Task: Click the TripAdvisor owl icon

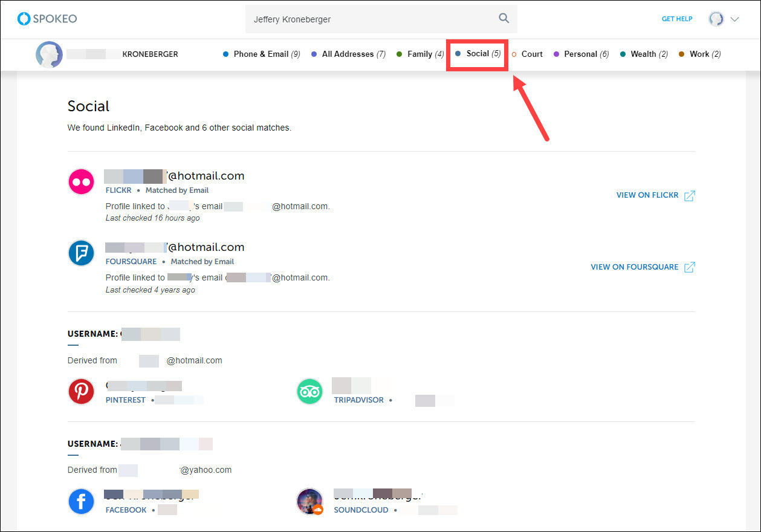Action: click(x=309, y=392)
